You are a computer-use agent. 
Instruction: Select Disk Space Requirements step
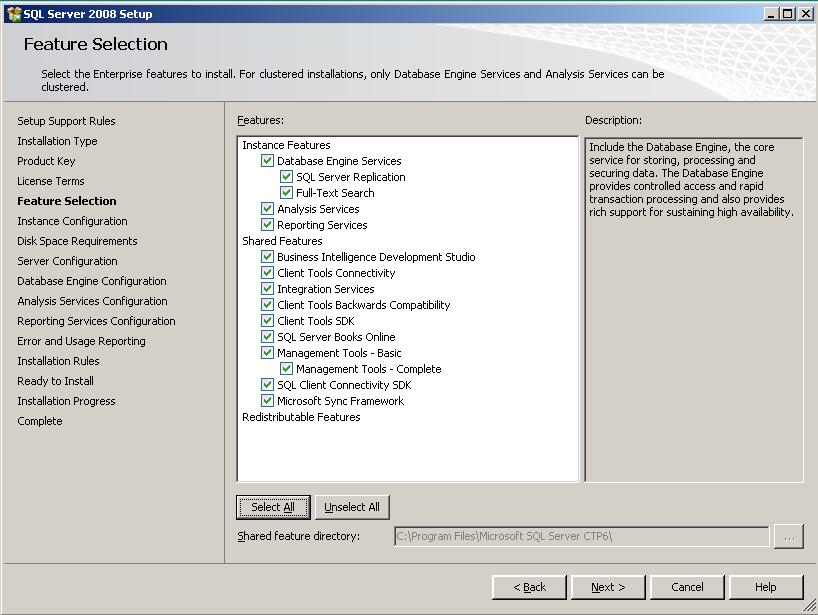77,241
